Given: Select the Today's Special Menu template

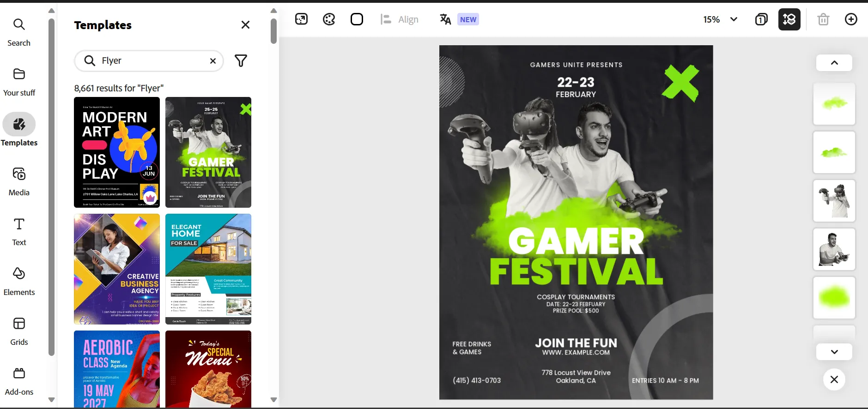Looking at the screenshot, I should pyautogui.click(x=208, y=369).
